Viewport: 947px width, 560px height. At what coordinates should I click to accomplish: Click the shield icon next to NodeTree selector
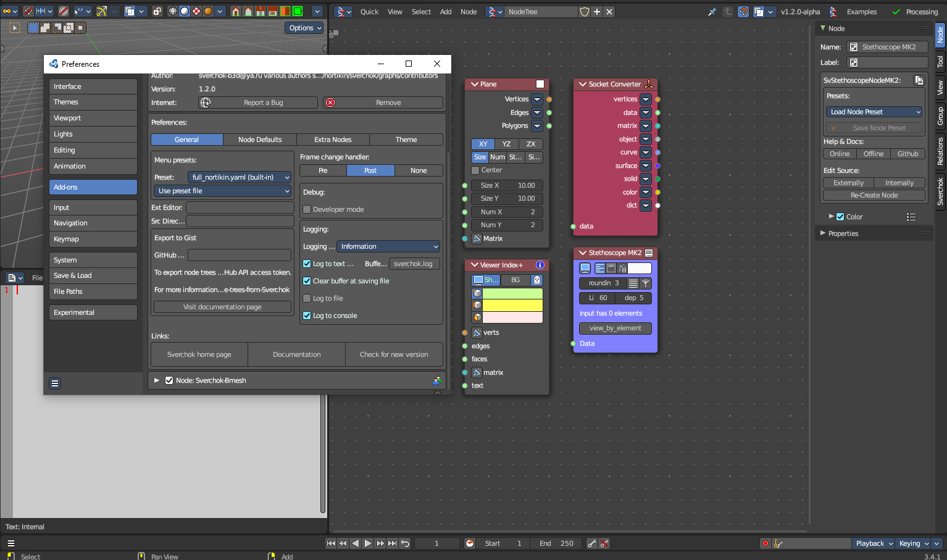tap(584, 11)
